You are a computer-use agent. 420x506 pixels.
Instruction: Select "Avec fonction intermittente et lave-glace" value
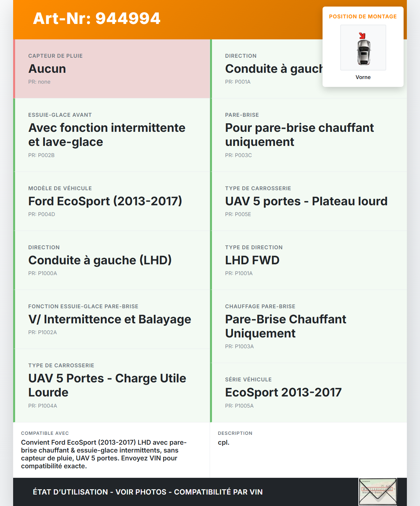107,135
